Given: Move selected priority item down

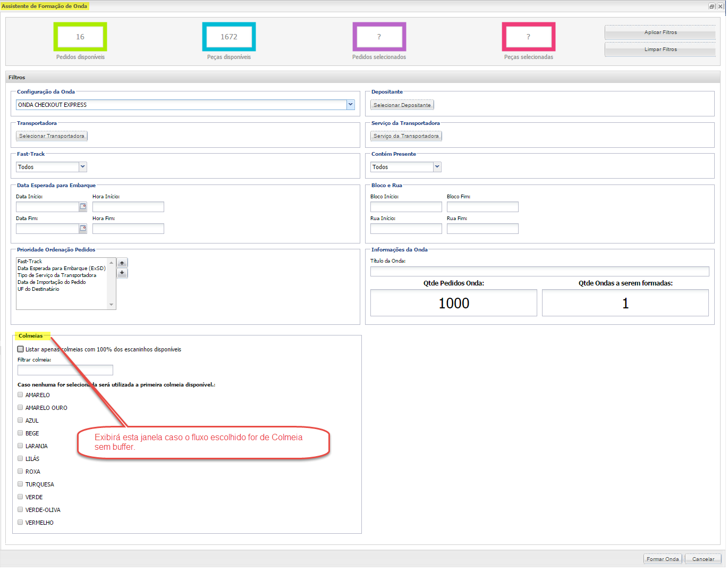Looking at the screenshot, I should pyautogui.click(x=122, y=273).
